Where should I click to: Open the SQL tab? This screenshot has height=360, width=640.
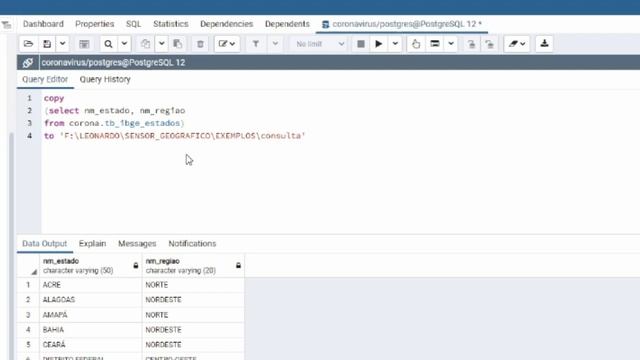point(133,24)
